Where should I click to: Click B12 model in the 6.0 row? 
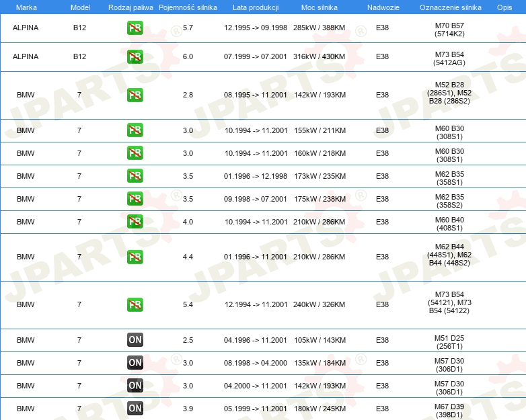tap(80, 56)
